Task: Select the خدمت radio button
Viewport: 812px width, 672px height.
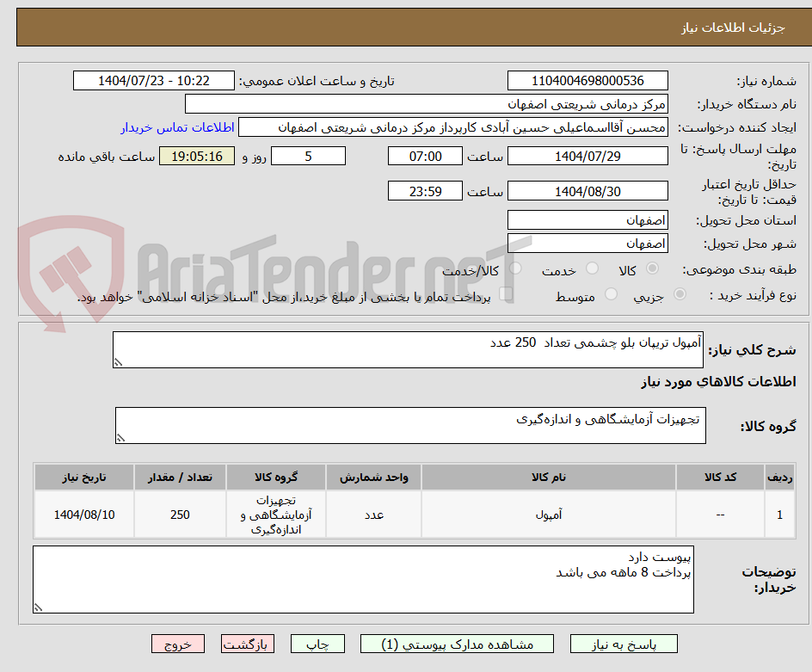Action: click(x=593, y=266)
